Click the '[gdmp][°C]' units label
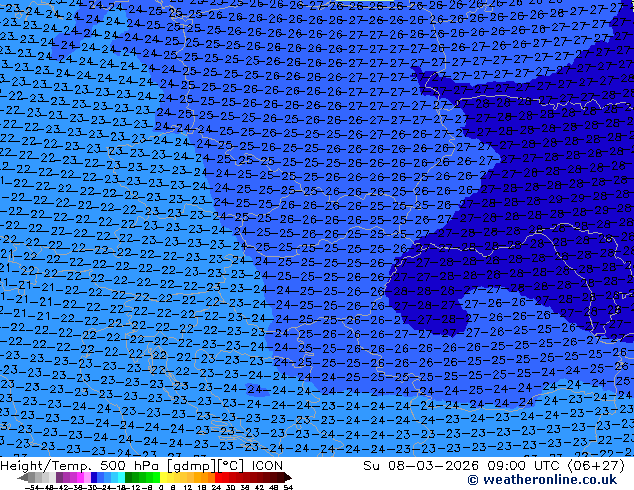This screenshot has width=634, height=490. click(x=206, y=466)
